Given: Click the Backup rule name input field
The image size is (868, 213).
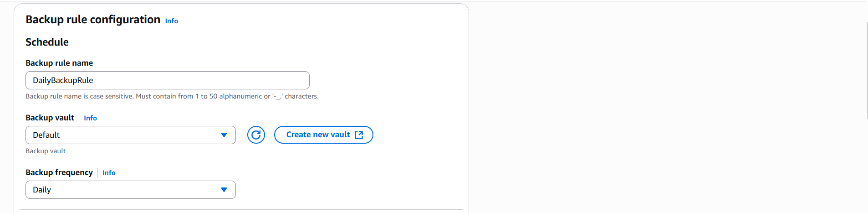Looking at the screenshot, I should click(168, 80).
